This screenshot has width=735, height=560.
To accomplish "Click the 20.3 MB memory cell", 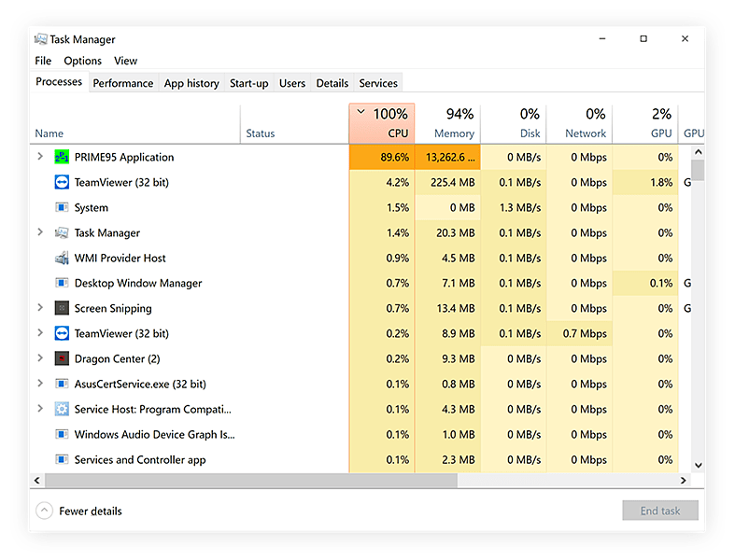I will (447, 233).
